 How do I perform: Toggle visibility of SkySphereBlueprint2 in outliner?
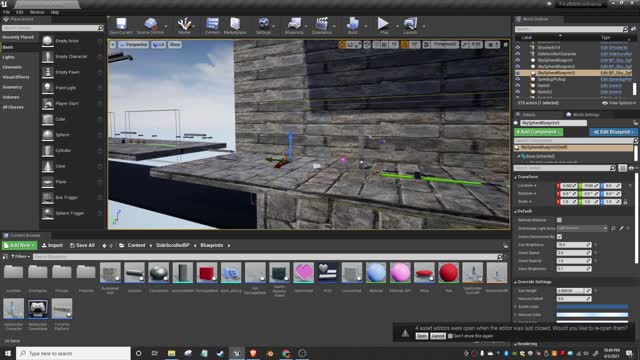point(518,67)
